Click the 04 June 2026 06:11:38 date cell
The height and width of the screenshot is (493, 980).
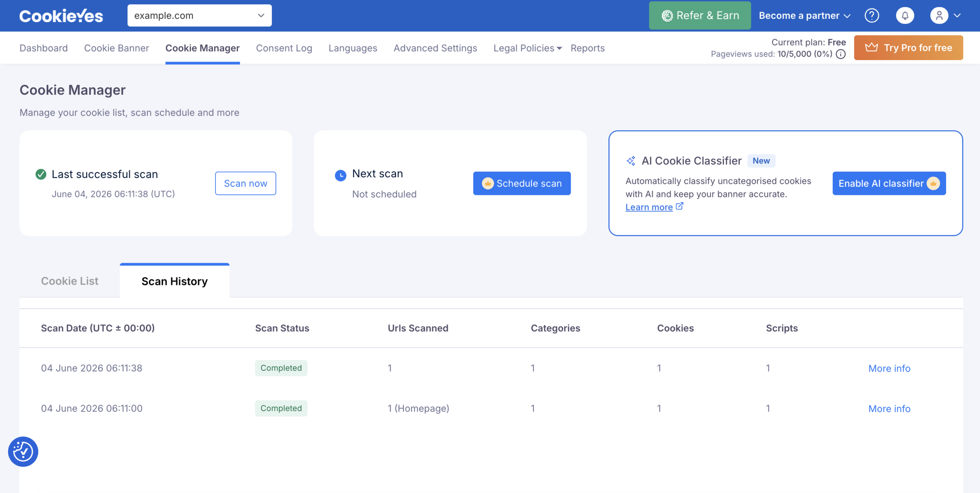tap(91, 368)
